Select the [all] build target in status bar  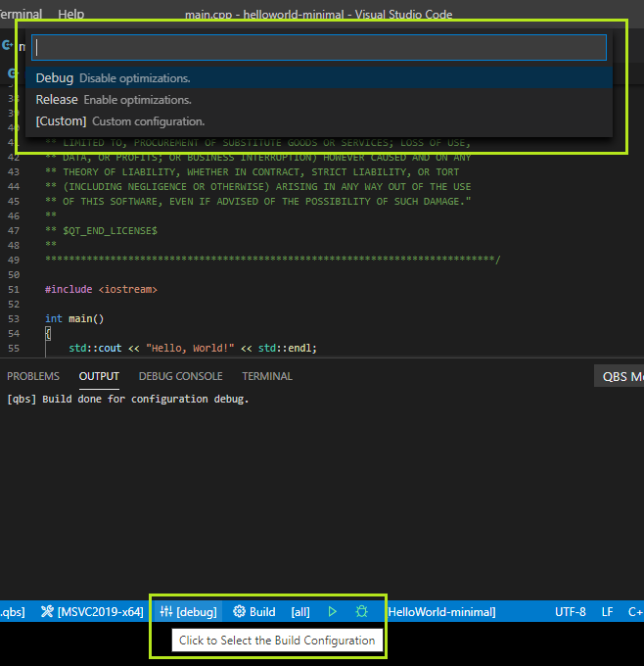[300, 612]
